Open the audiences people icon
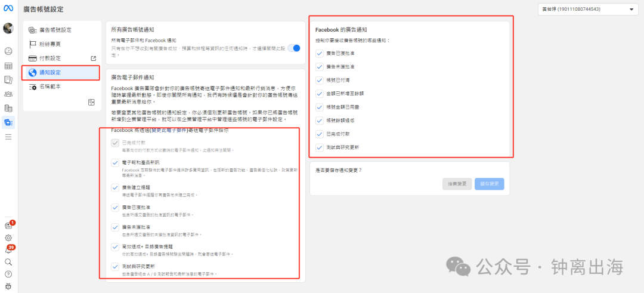This screenshot has width=644, height=293. [8, 94]
